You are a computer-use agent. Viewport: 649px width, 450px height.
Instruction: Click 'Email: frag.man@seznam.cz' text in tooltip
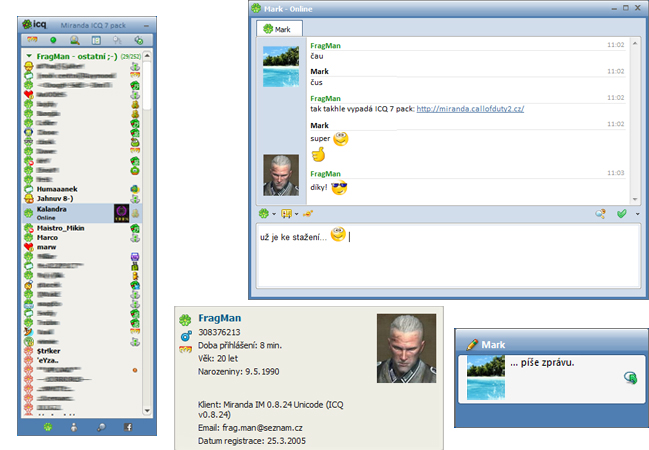coord(250,428)
